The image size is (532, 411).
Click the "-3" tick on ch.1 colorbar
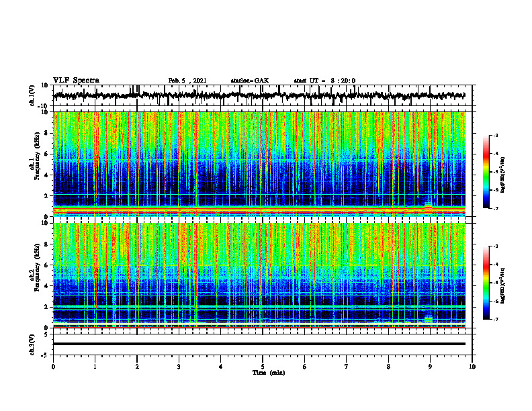pyautogui.click(x=496, y=135)
